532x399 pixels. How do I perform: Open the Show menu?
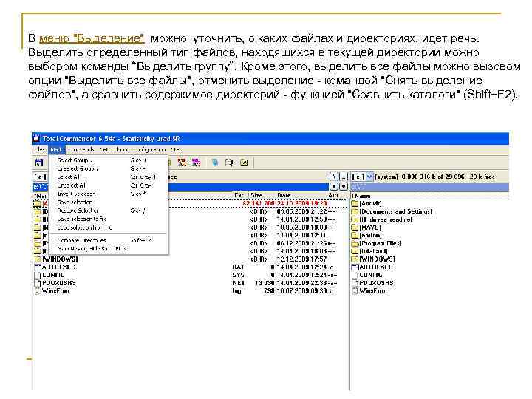click(x=120, y=149)
